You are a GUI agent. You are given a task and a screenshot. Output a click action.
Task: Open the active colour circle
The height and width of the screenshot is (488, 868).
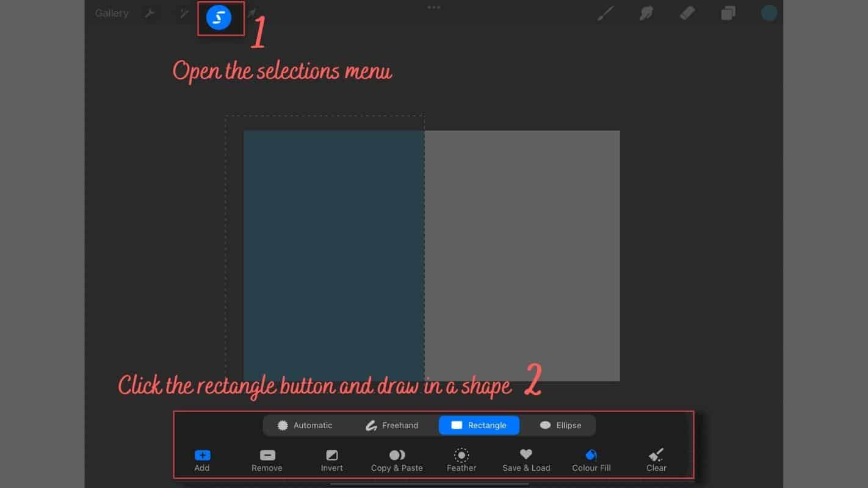[x=769, y=13]
